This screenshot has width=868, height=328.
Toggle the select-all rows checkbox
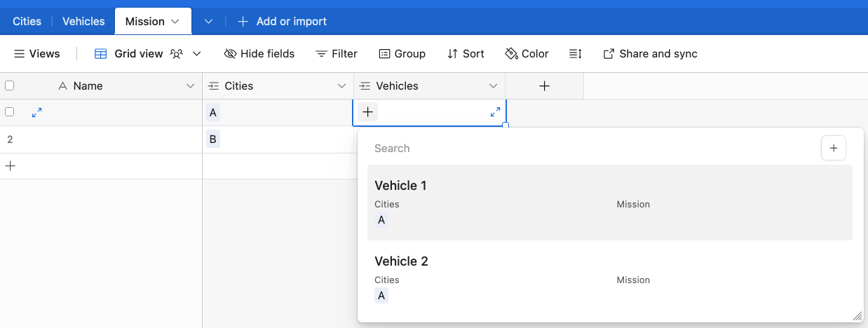pyautogui.click(x=10, y=86)
